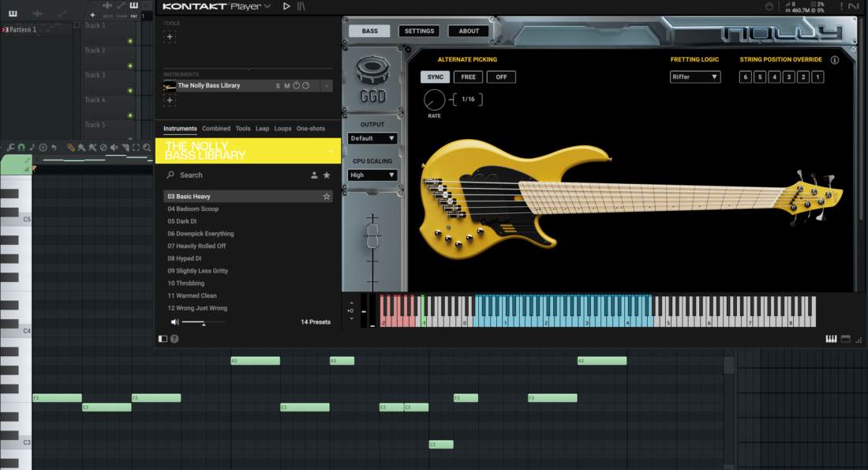Select the piano roll mute tool
The width and height of the screenshot is (868, 470).
[114, 148]
